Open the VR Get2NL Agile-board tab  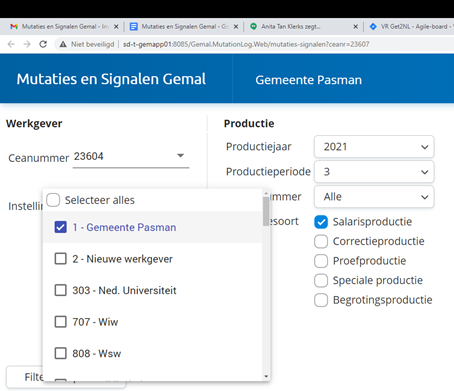(x=411, y=27)
